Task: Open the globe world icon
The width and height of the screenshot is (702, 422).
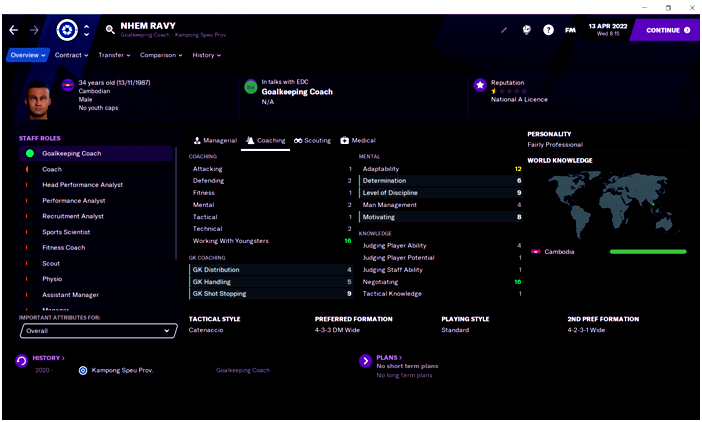Action: (x=526, y=30)
